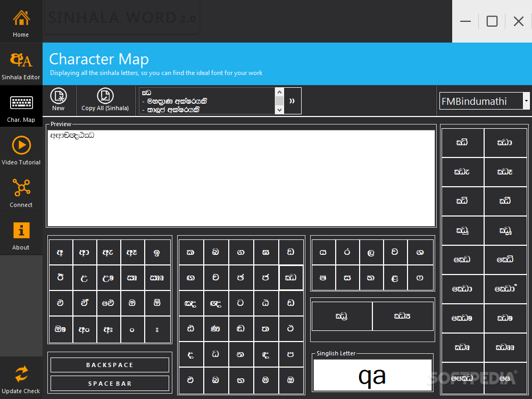Viewport: 532px width, 399px height.
Task: Select the Char. Map sidebar item
Action: coord(21,106)
